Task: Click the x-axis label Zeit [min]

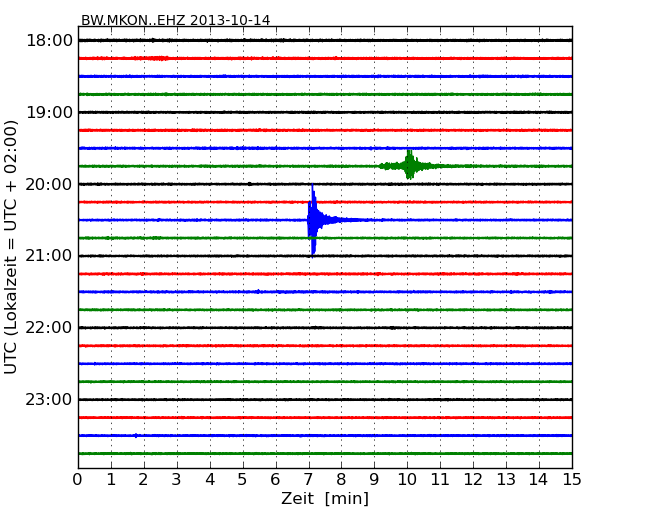Action: click(325, 498)
